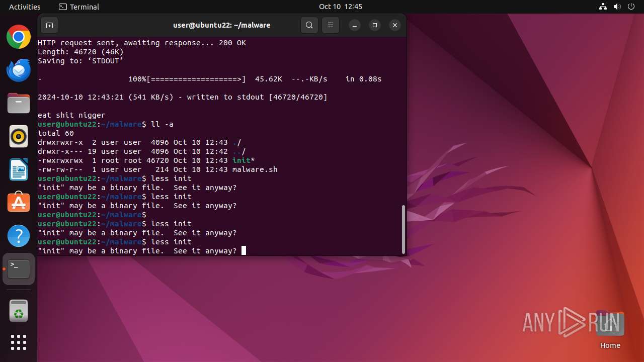Click the volume icon in top bar
644x362 pixels.
pos(617,7)
